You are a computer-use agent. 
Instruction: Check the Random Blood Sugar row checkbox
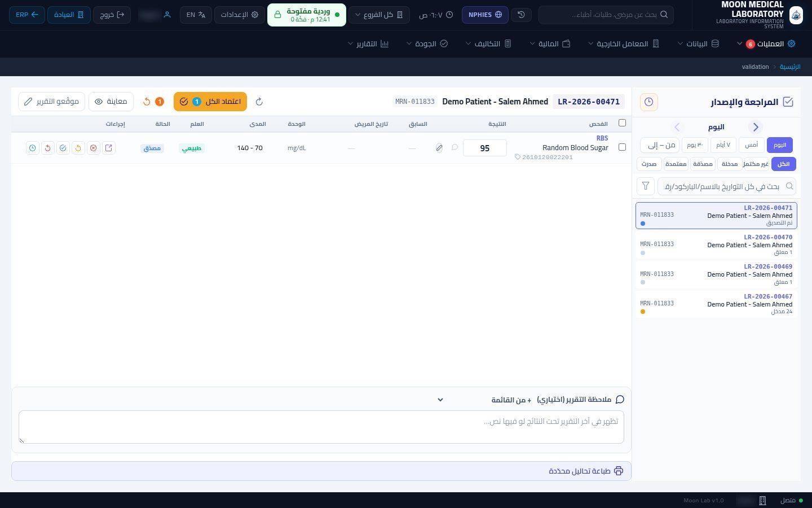(x=622, y=147)
